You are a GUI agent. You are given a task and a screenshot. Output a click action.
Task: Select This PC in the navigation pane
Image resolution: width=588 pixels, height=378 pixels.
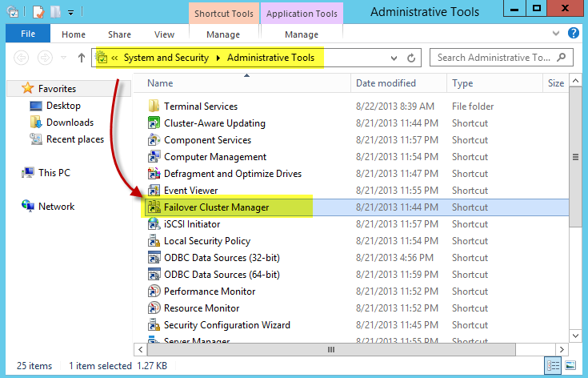(54, 173)
